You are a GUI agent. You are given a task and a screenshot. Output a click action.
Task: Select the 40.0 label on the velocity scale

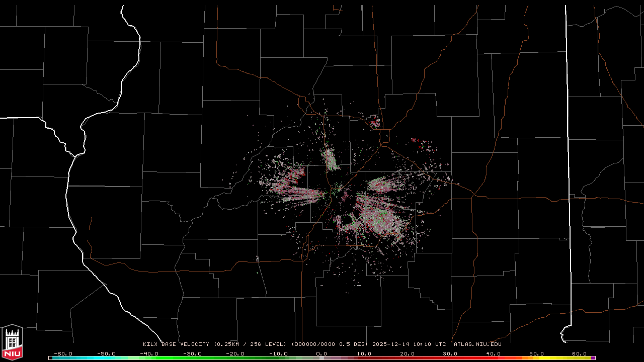(x=493, y=353)
